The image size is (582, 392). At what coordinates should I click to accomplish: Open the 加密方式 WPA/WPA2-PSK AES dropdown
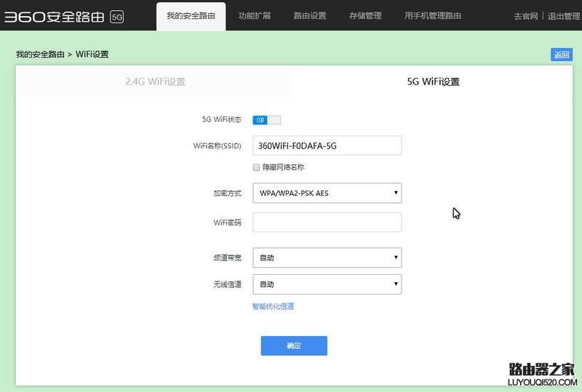[x=327, y=193]
